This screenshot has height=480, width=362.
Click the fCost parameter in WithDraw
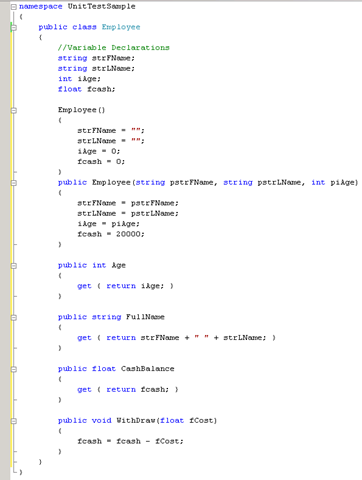[x=202, y=420]
